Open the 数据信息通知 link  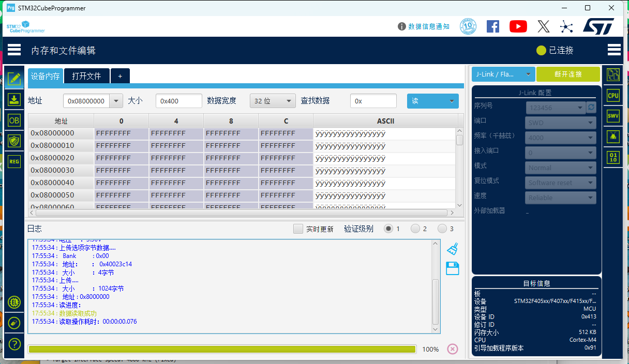click(x=429, y=26)
